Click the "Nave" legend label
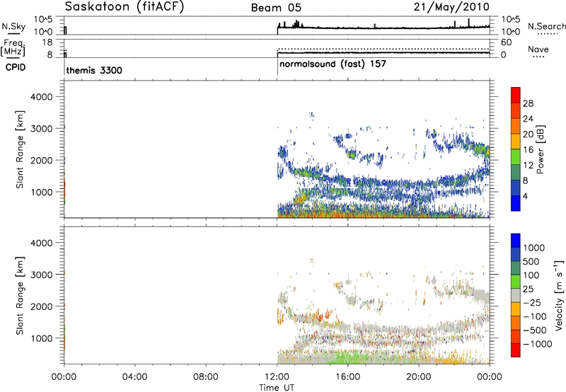Screen dimensions: 566x392 coord(538,49)
